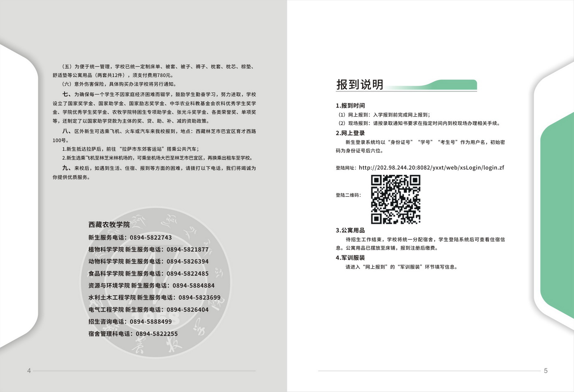
Task: Click the 4.军训服装 section heading
Action: (x=351, y=258)
